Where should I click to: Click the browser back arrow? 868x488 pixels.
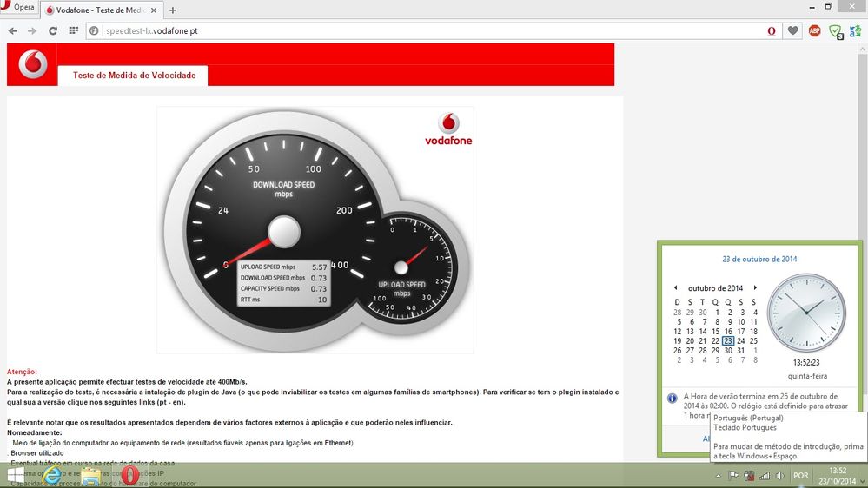click(12, 30)
